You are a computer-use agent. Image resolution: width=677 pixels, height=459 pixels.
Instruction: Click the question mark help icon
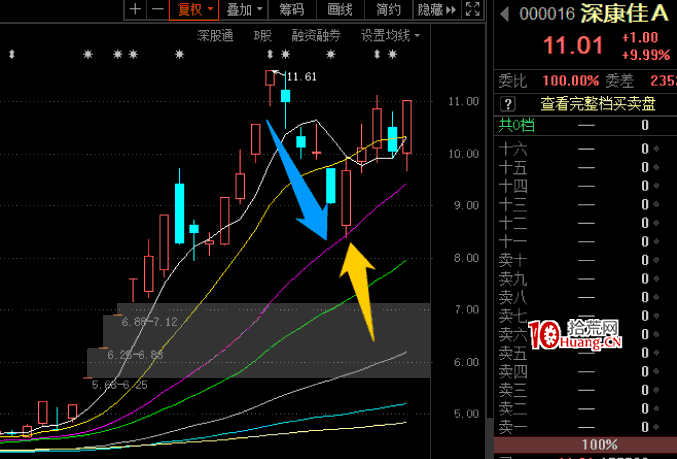click(x=508, y=104)
